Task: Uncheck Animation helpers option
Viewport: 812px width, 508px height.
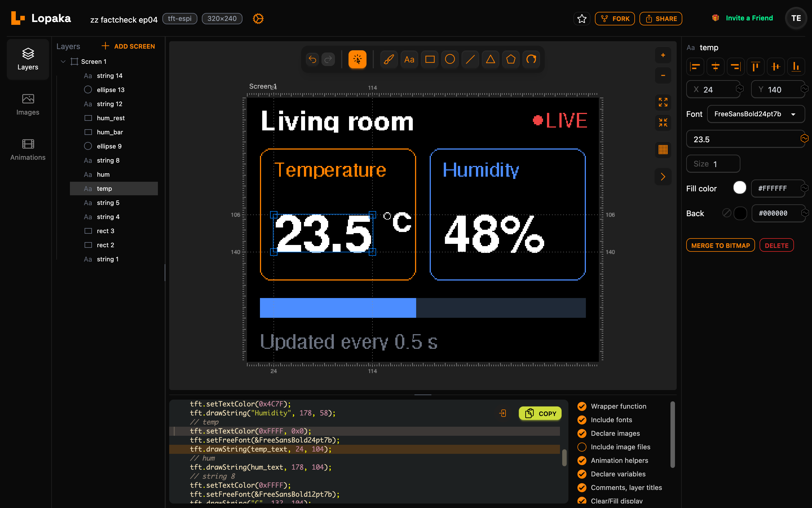Action: coord(582,460)
